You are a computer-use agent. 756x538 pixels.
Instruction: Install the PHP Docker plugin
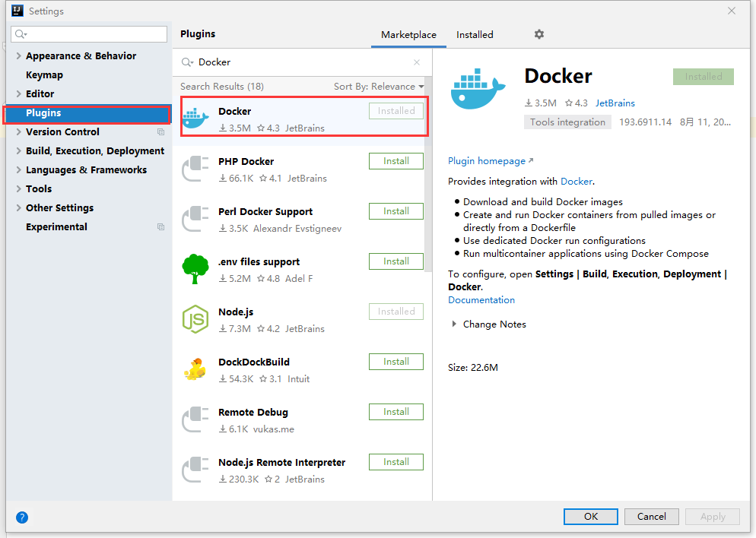pyautogui.click(x=395, y=160)
